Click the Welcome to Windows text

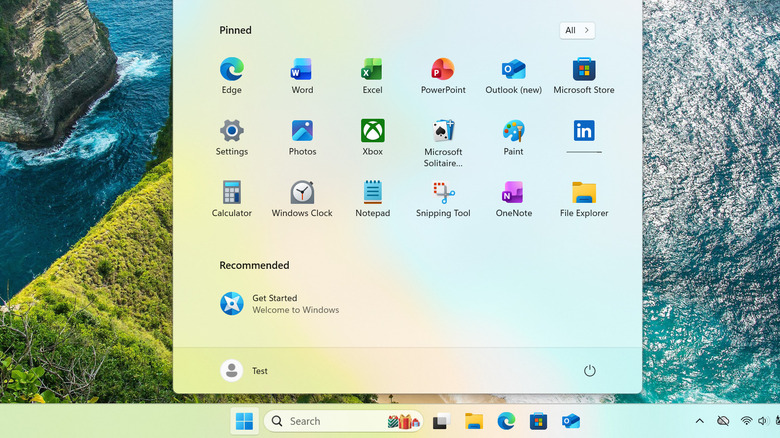[x=295, y=310]
